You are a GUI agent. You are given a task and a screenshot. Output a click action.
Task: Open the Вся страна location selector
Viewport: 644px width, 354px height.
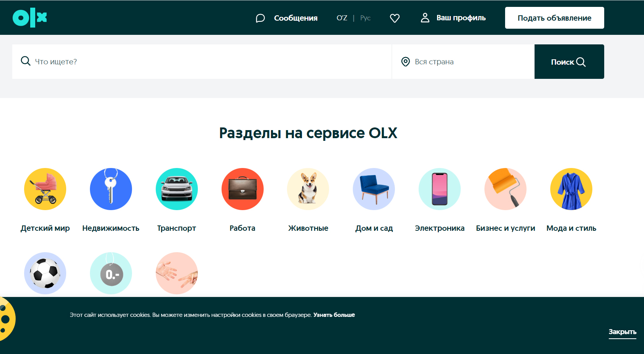coord(463,62)
